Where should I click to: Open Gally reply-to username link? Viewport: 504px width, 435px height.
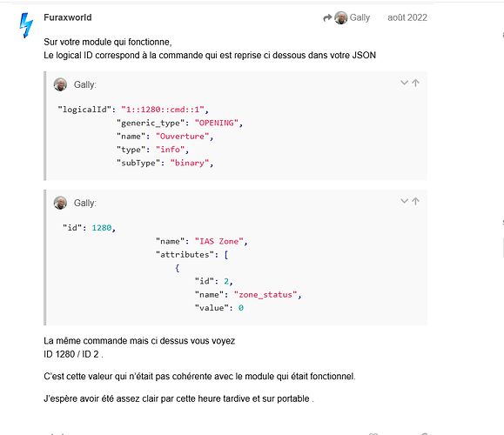[360, 17]
